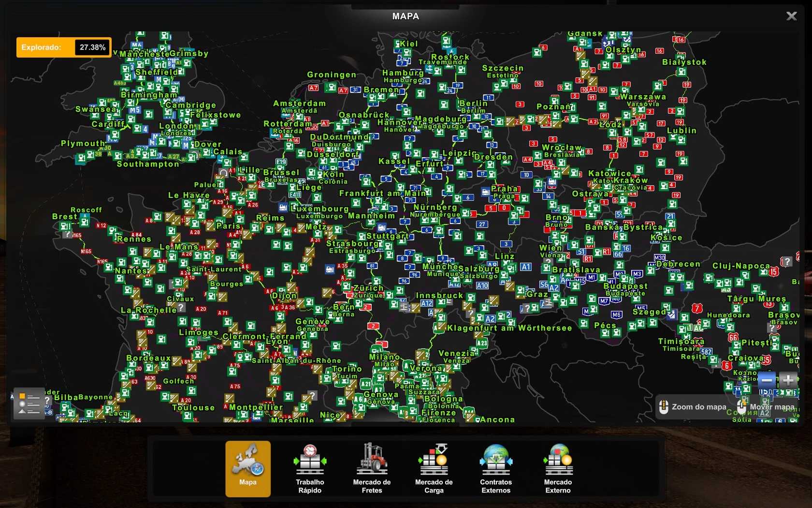Click the MAPA title header
Screen dimensions: 812x508
click(406, 16)
